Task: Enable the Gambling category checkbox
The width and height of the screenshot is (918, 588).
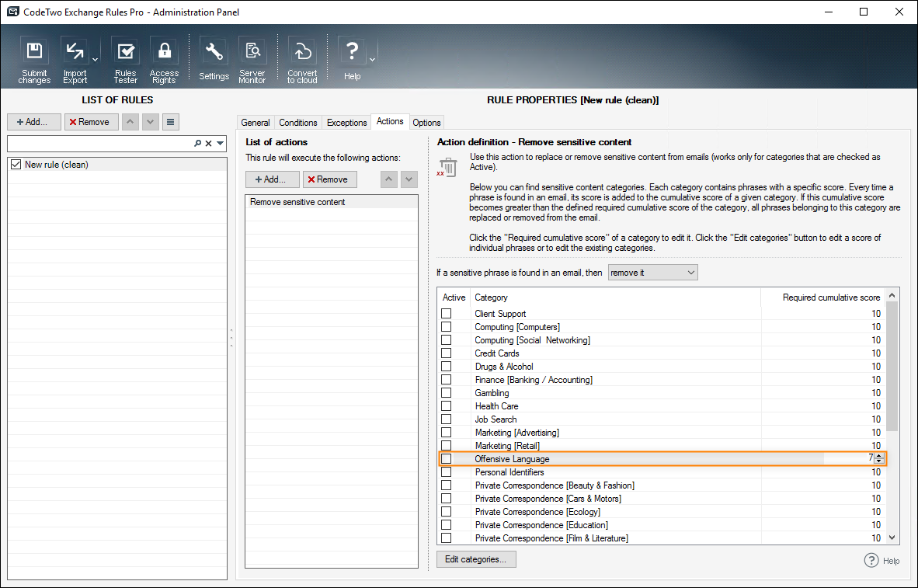Action: tap(446, 392)
